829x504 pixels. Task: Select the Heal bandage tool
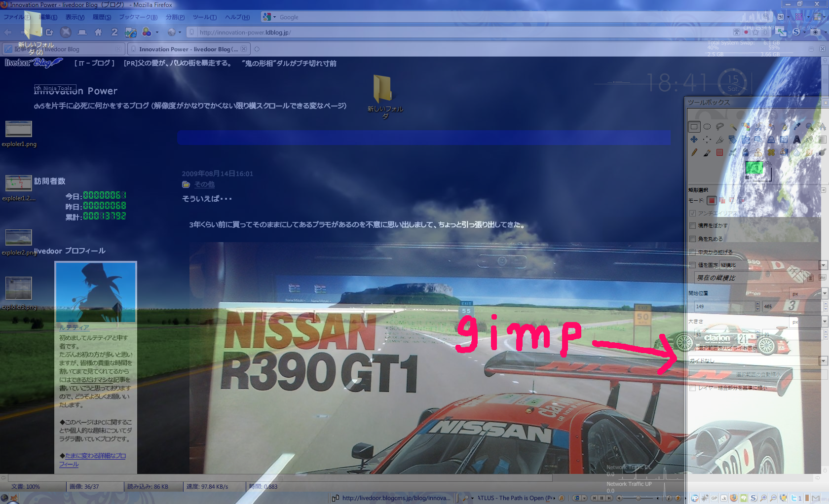[771, 152]
